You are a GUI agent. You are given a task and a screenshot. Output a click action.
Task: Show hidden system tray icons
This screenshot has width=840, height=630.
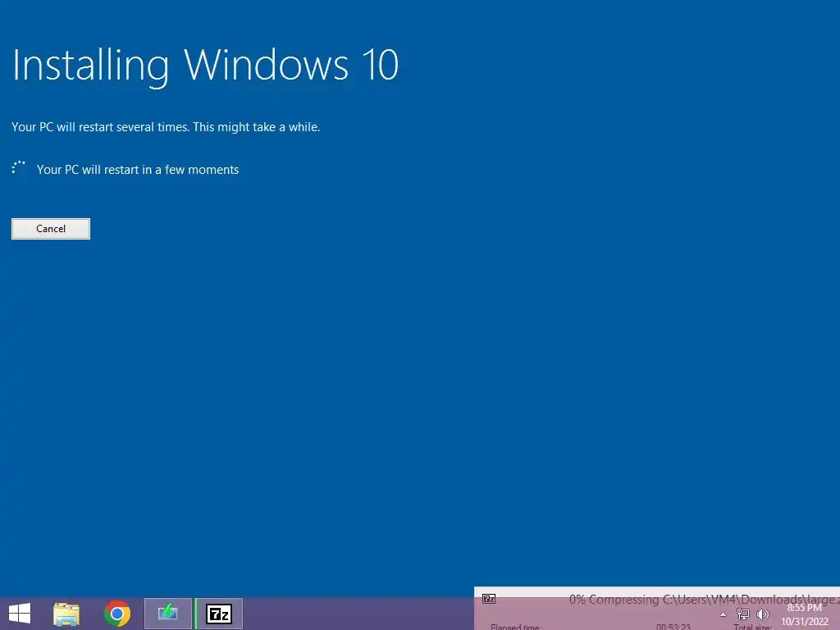[724, 614]
